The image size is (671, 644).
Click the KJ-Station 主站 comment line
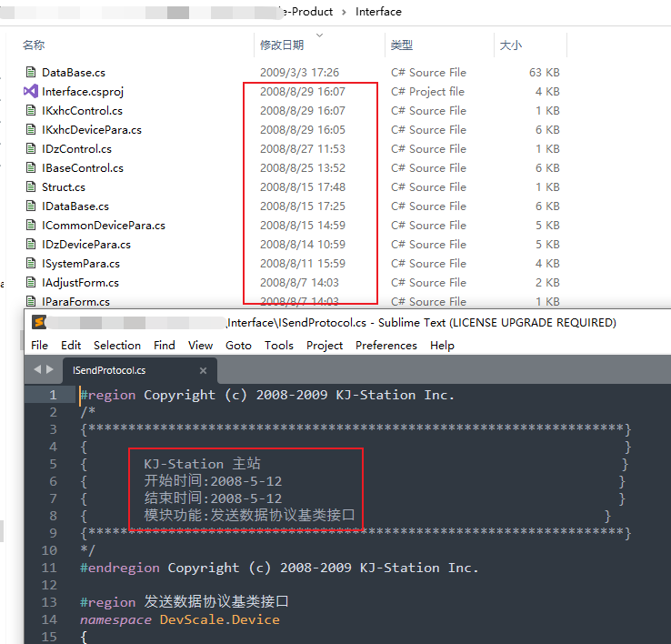[202, 464]
